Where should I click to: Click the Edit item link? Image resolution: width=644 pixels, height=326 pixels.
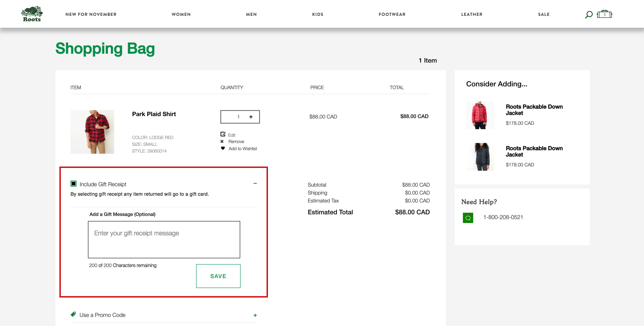pos(231,135)
